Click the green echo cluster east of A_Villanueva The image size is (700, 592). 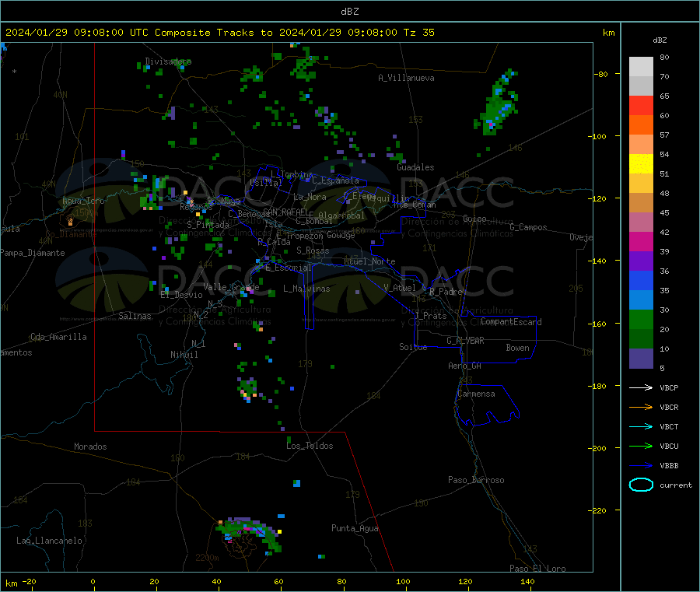coord(496,103)
